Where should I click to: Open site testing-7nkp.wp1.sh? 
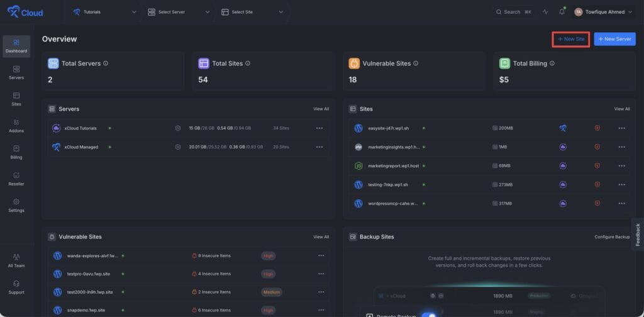[387, 185]
